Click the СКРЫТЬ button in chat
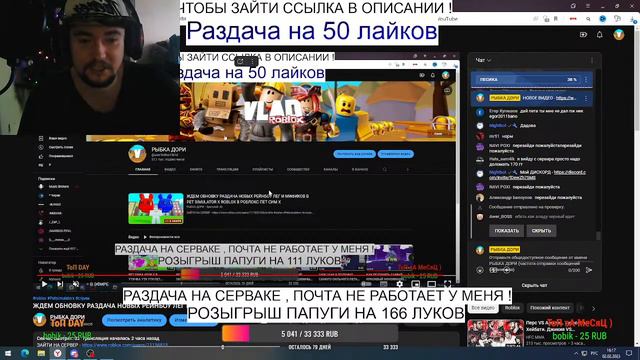 pyautogui.click(x=541, y=231)
